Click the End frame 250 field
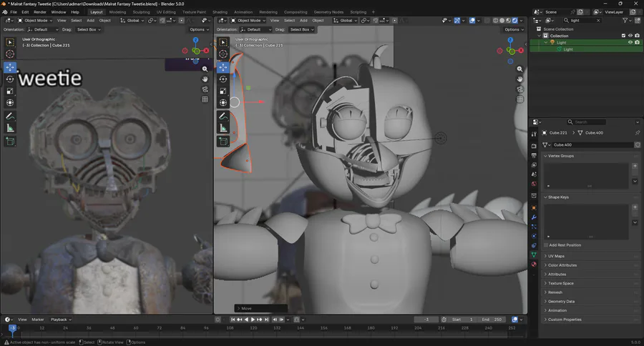644x346 pixels. pos(492,320)
